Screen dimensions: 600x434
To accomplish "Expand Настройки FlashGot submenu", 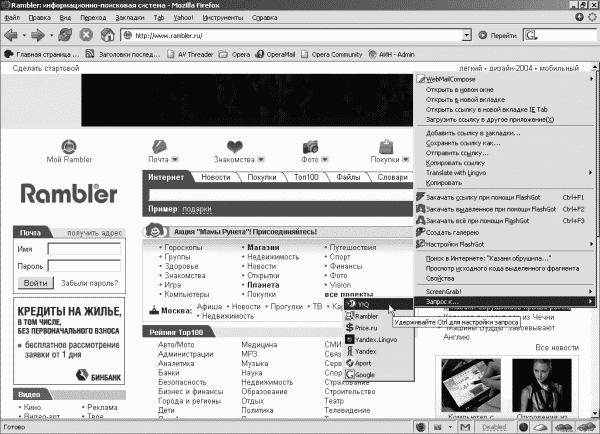I will (505, 244).
